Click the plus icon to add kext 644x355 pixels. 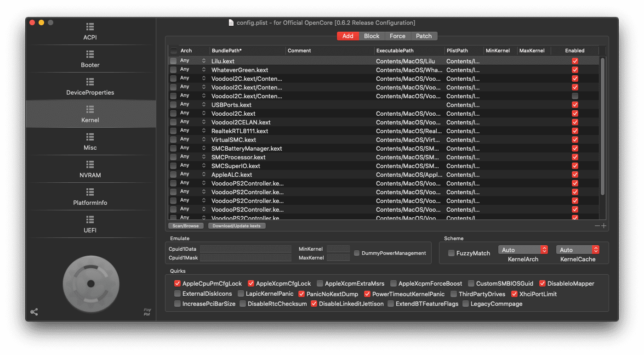click(x=604, y=225)
